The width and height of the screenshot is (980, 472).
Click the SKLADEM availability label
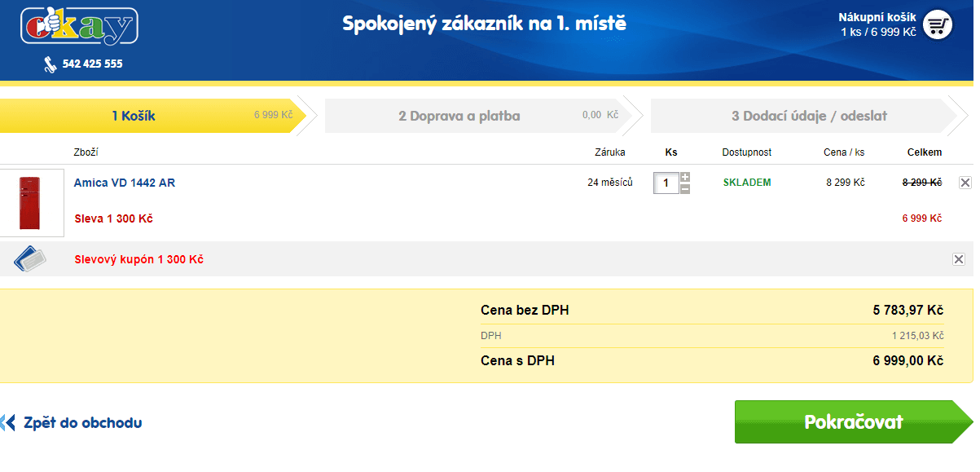pyautogui.click(x=747, y=183)
